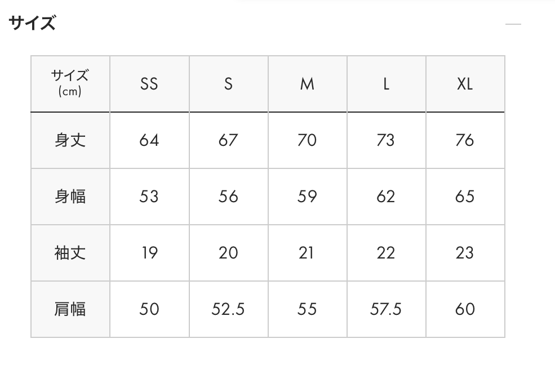The image size is (555, 392).
Task: Click the サイズ (cm) header cell
Action: [x=70, y=83]
